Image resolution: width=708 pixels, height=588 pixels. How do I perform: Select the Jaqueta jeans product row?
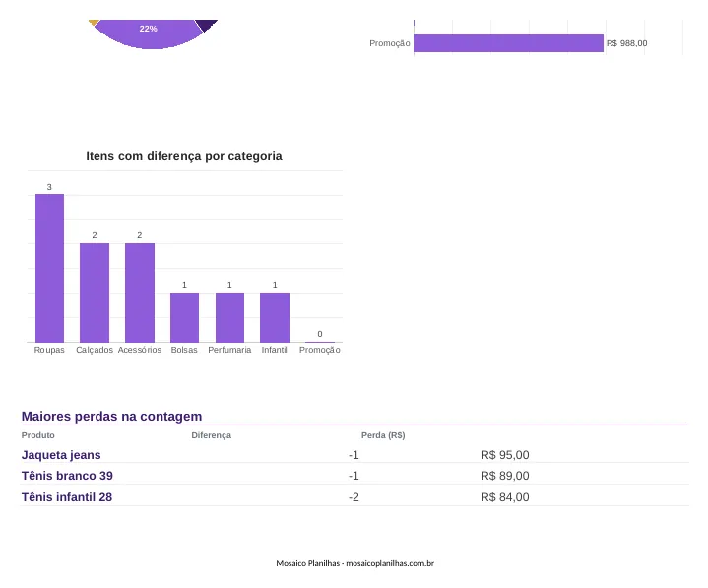pos(354,455)
